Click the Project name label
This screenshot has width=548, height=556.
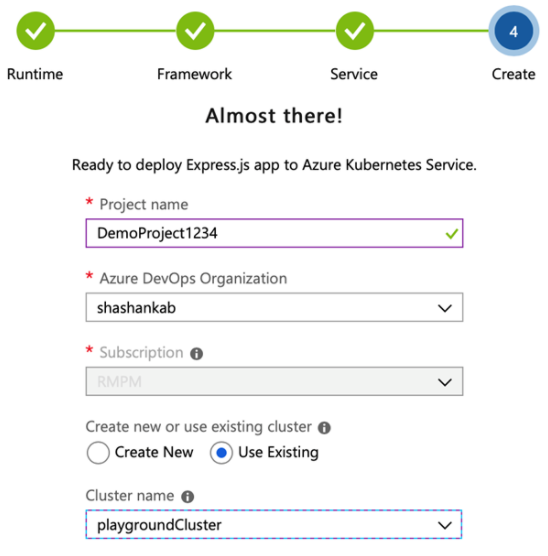(144, 205)
